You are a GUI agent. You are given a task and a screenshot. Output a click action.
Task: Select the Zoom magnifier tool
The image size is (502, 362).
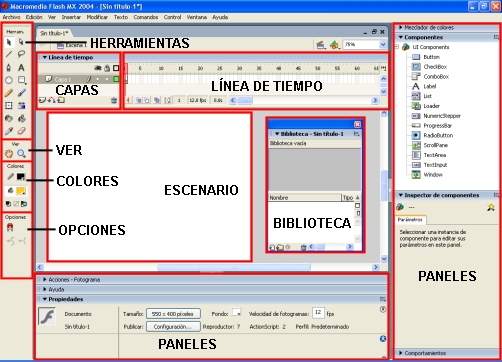point(21,153)
